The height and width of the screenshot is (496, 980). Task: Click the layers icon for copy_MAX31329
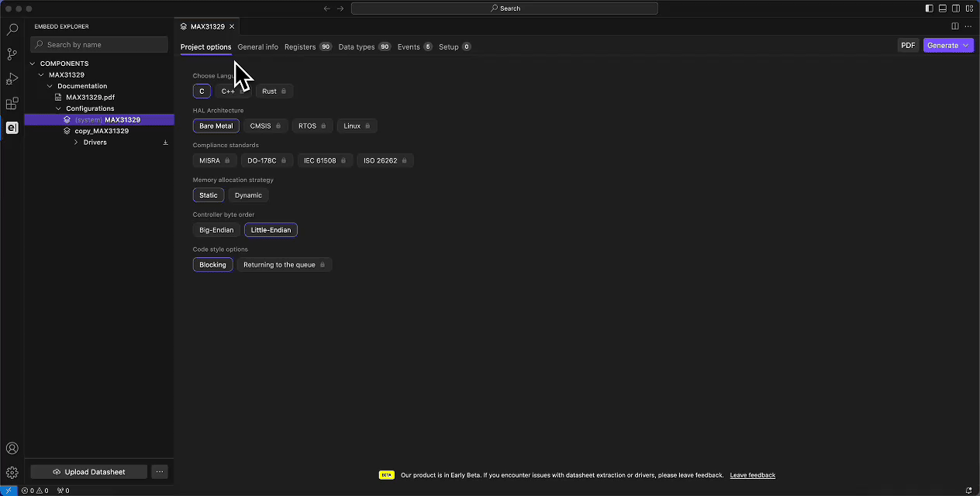pyautogui.click(x=67, y=131)
